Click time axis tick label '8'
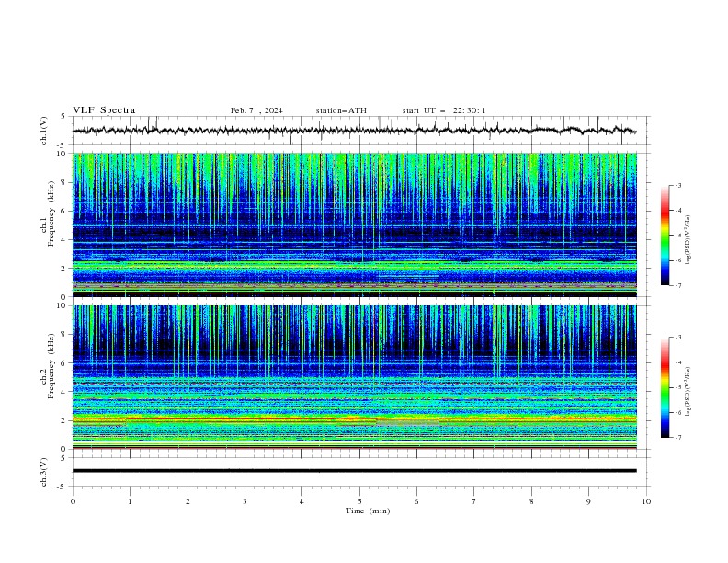Screen dimensions: 728x563 click(531, 501)
